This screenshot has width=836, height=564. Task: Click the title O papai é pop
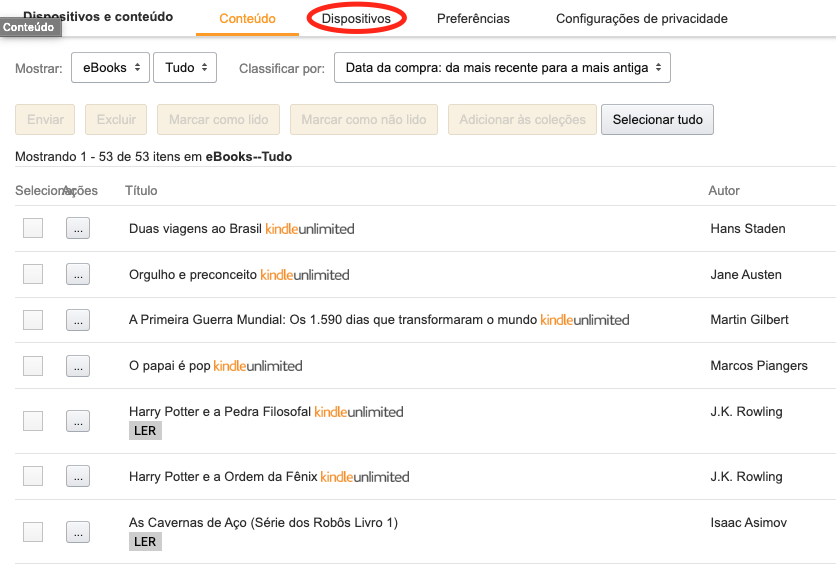pyautogui.click(x=170, y=366)
